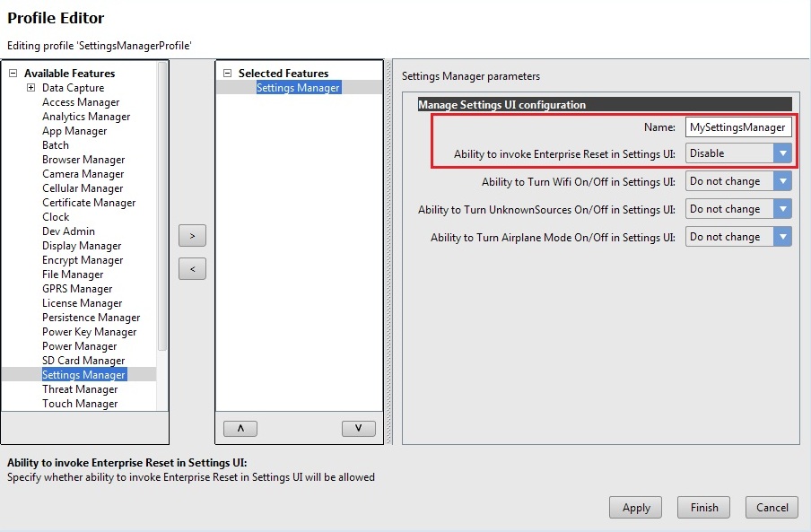Click the Name input field
This screenshot has width=811, height=532.
(x=737, y=127)
